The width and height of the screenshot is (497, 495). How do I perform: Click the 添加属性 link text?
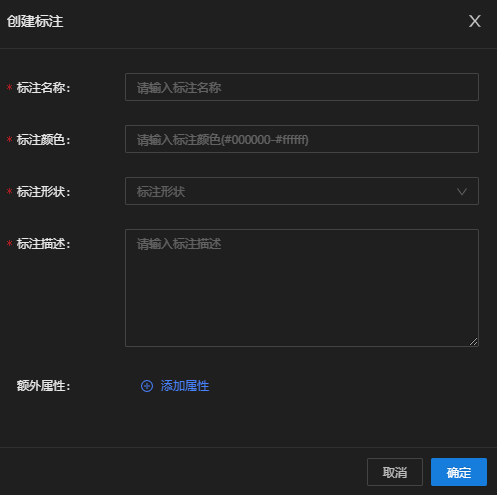click(185, 386)
